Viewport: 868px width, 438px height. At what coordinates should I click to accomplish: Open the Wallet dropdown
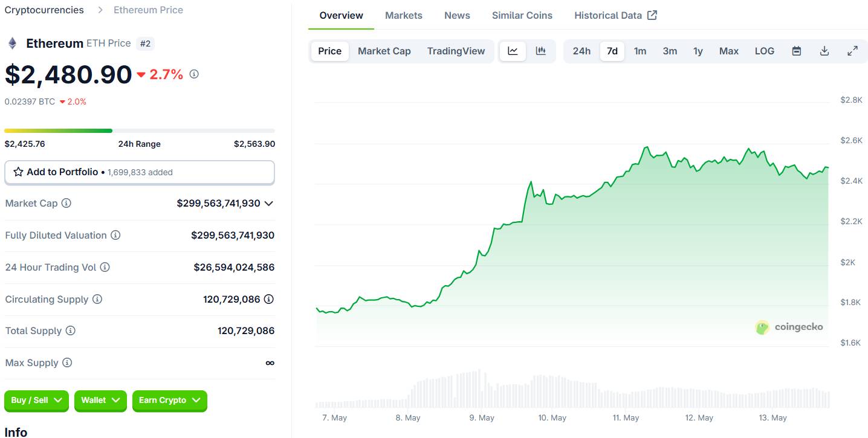tap(100, 400)
